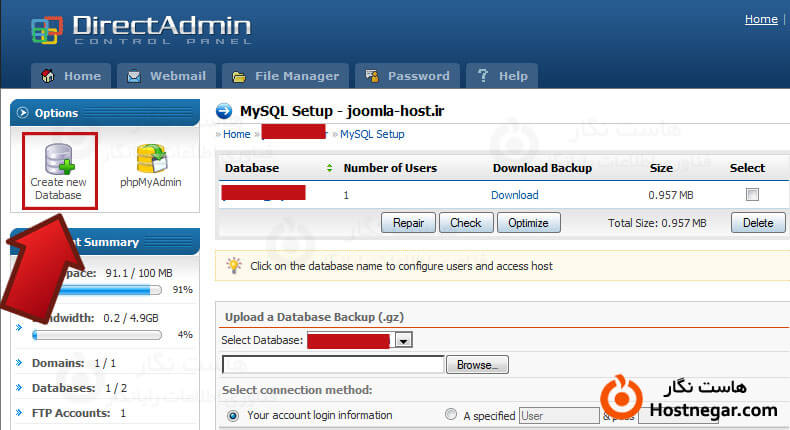Image resolution: width=790 pixels, height=430 pixels.
Task: Tick the database row Select checkbox
Action: [x=752, y=195]
